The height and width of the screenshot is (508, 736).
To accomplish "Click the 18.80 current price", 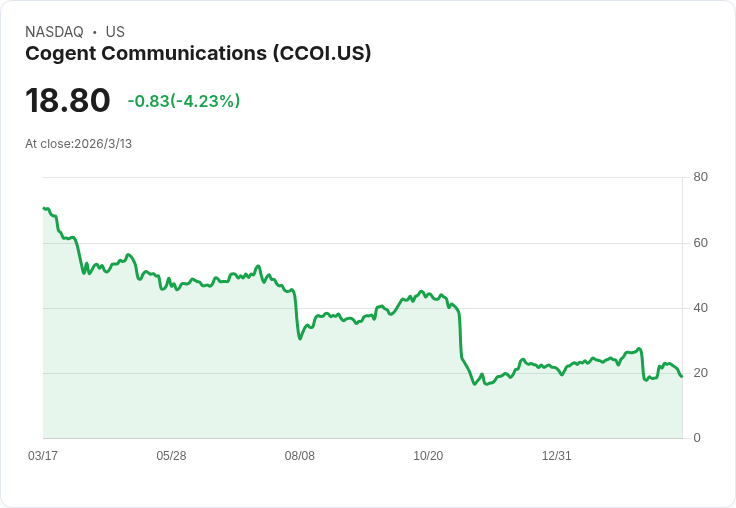I will (68, 101).
